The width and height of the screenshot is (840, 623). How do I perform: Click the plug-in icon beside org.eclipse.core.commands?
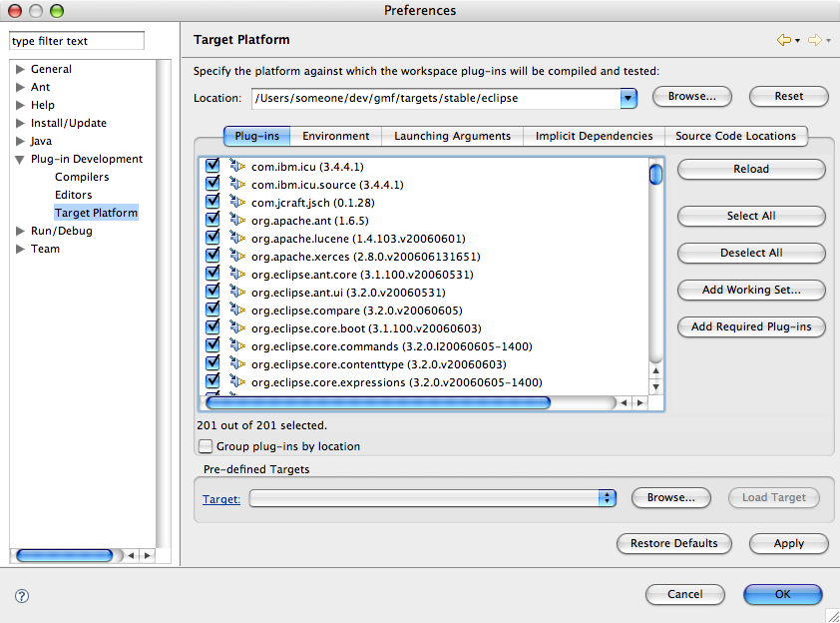[237, 345]
